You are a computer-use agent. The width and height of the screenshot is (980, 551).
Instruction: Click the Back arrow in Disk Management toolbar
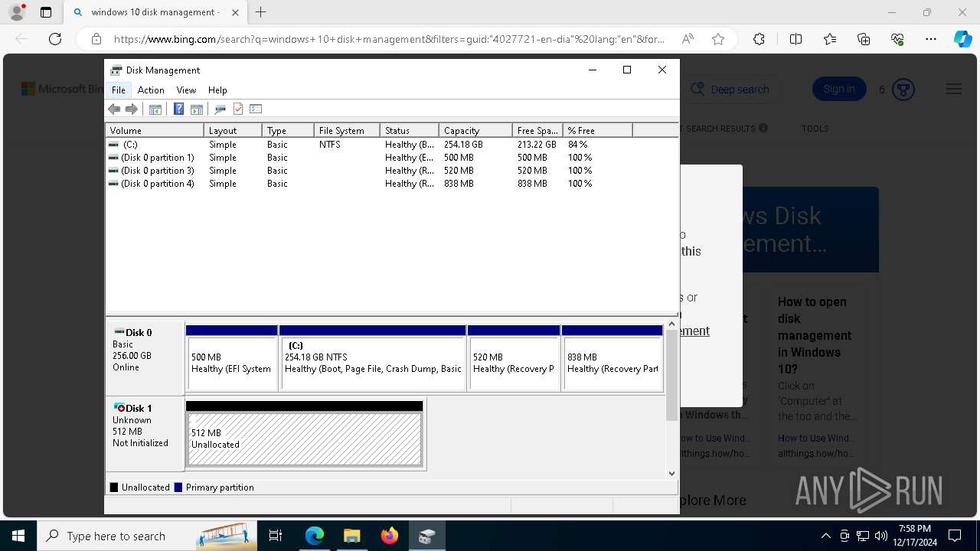coord(114,109)
